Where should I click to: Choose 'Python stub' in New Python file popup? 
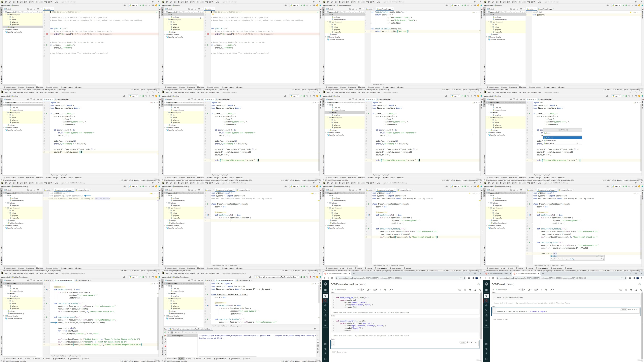(x=562, y=143)
